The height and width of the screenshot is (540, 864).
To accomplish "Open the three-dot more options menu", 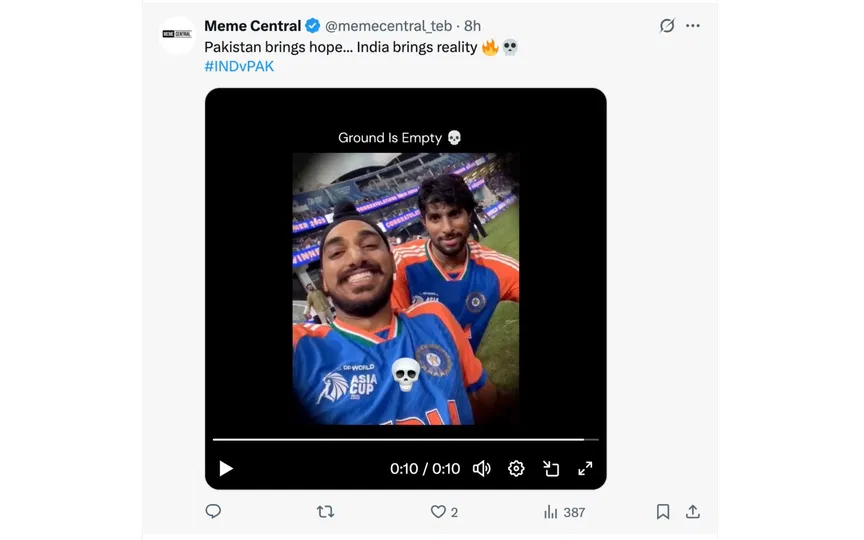I will 693,26.
